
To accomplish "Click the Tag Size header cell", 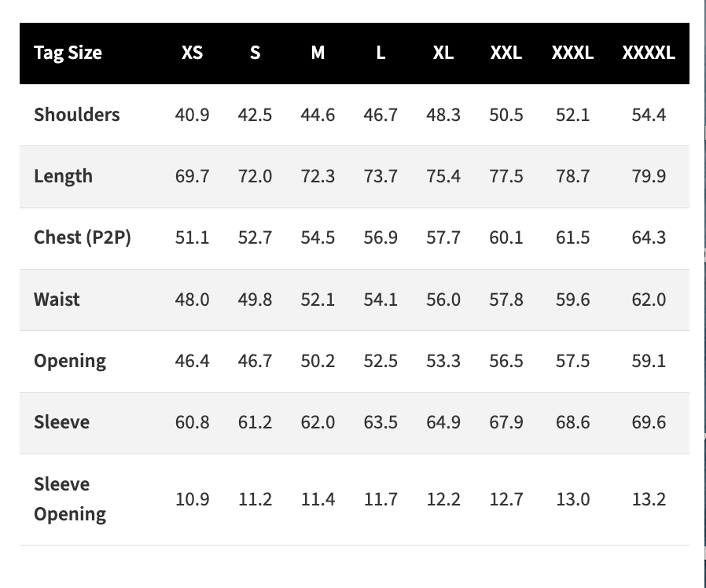I will (x=68, y=53).
